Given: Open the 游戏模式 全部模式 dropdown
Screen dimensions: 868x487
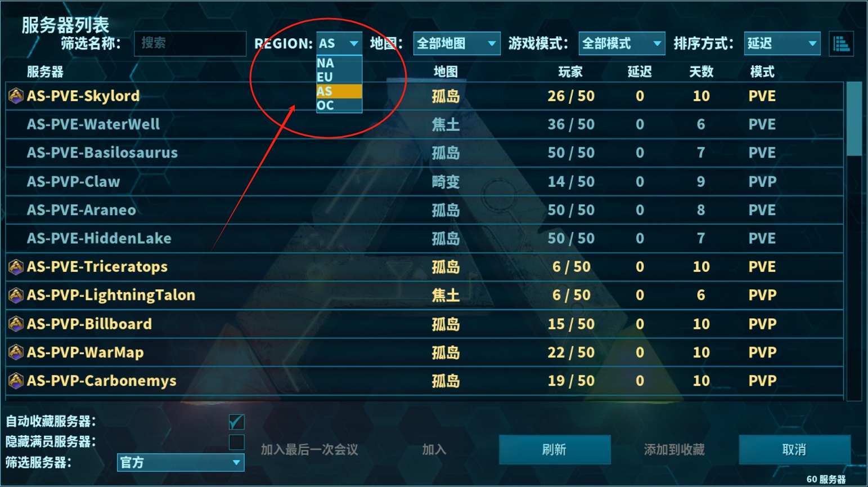Looking at the screenshot, I should pyautogui.click(x=622, y=43).
